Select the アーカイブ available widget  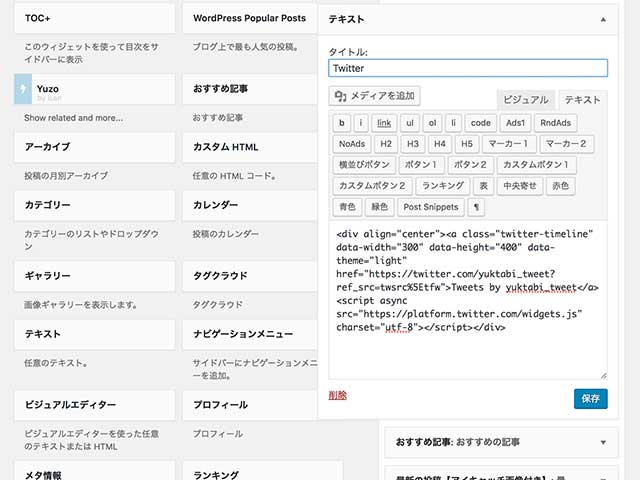95,147
